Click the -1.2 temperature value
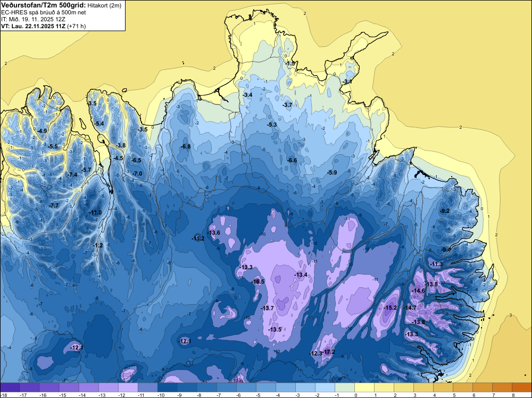532x398 pixels. click(x=98, y=245)
